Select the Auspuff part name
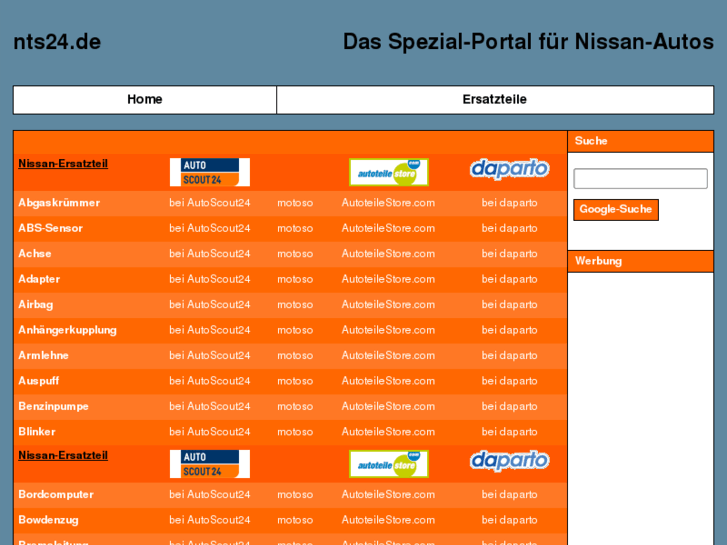 pyautogui.click(x=38, y=381)
